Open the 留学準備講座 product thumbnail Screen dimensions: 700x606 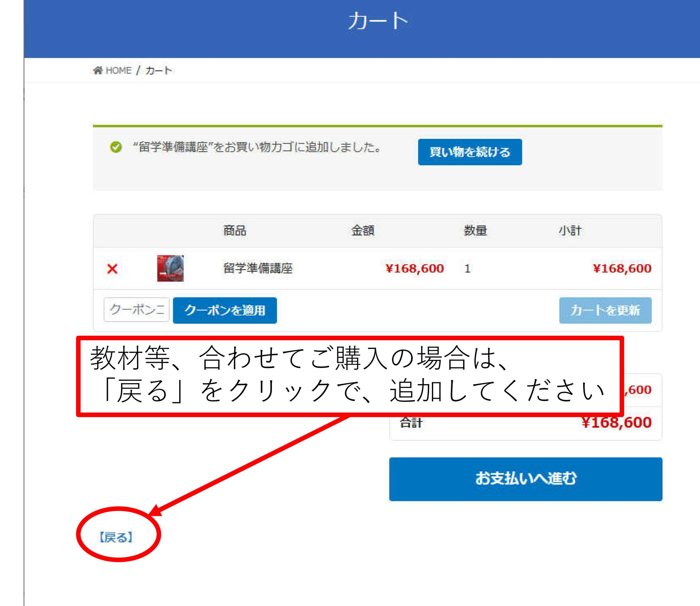point(170,268)
